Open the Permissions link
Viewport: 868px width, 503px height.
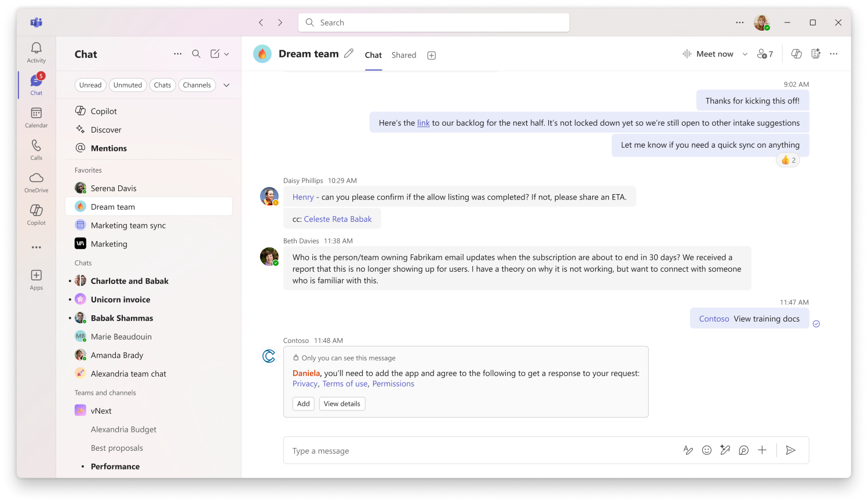click(393, 384)
